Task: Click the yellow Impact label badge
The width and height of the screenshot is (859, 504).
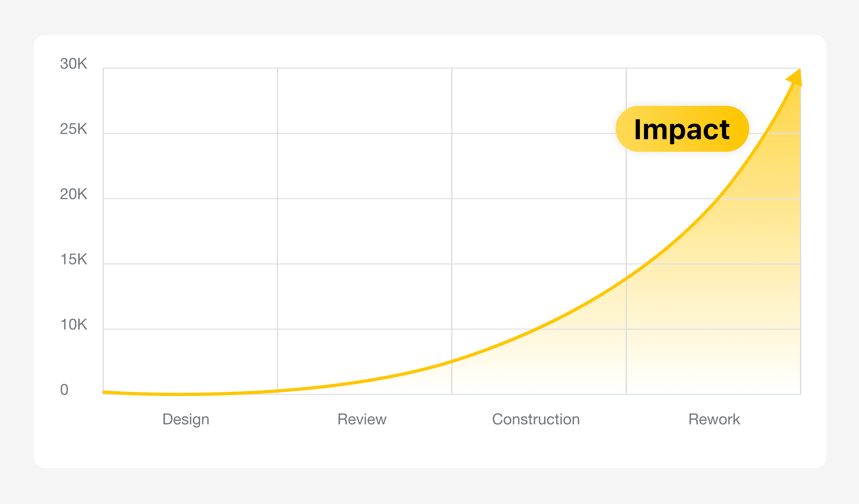Action: pyautogui.click(x=682, y=129)
